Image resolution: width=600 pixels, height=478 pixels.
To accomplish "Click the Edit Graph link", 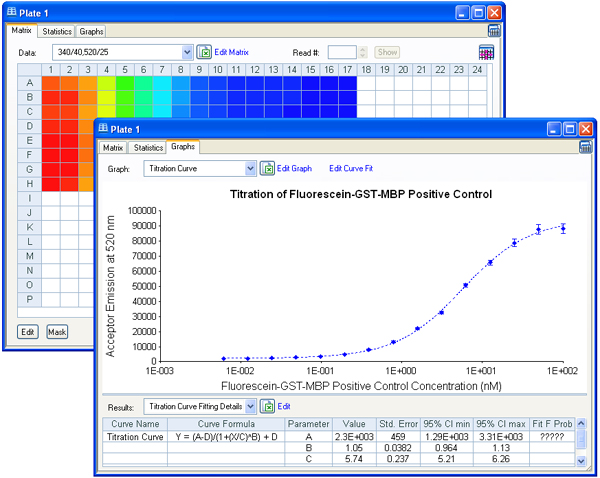I will tap(294, 168).
